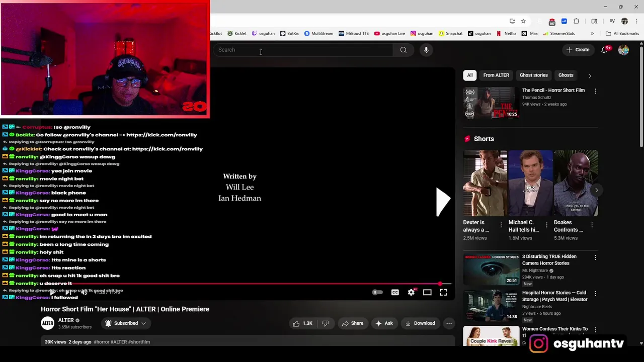The width and height of the screenshot is (644, 362).
Task: Bookmark this page with the star icon
Action: (523, 21)
